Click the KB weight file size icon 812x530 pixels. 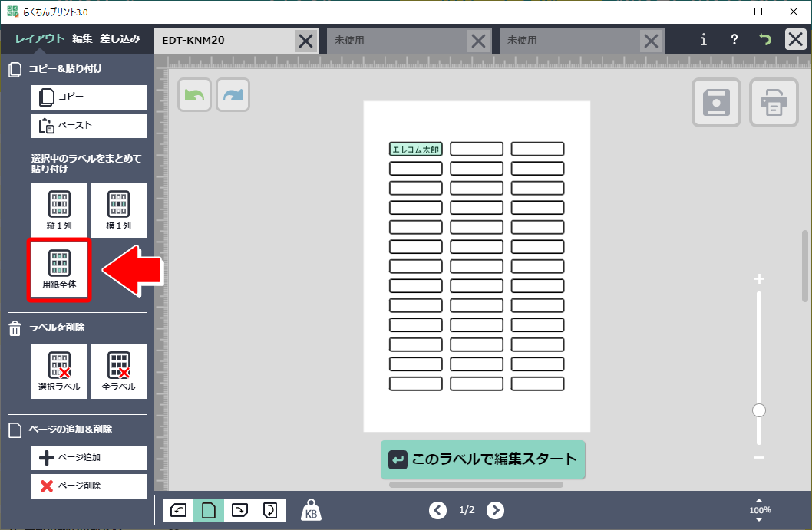point(312,510)
